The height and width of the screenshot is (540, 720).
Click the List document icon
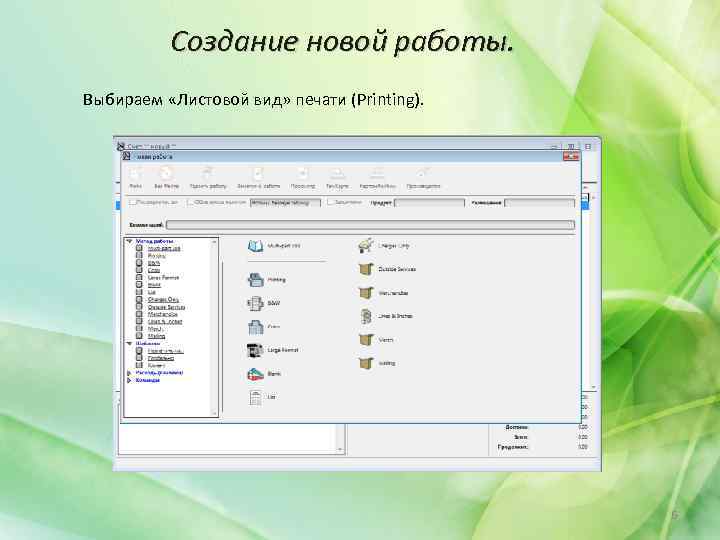[x=255, y=397]
